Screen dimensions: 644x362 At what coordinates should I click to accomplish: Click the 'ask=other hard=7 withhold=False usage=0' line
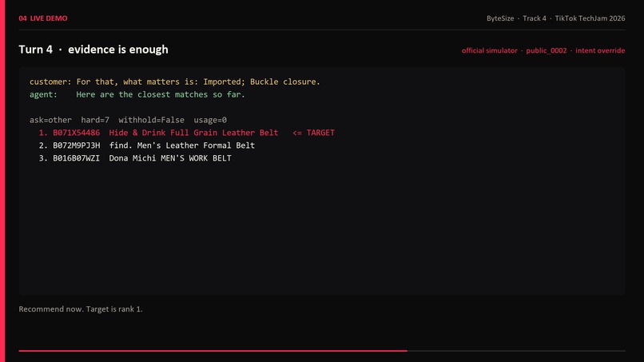(128, 120)
